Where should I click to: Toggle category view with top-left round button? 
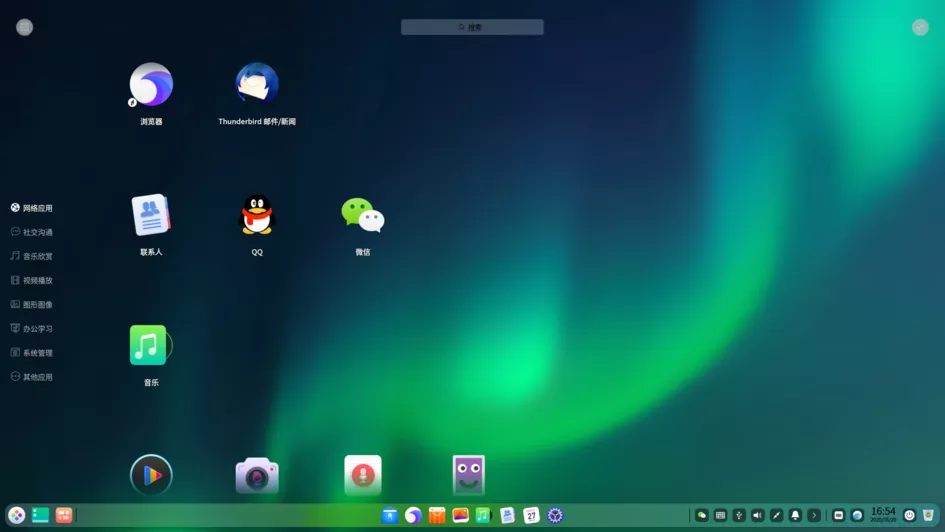click(24, 27)
